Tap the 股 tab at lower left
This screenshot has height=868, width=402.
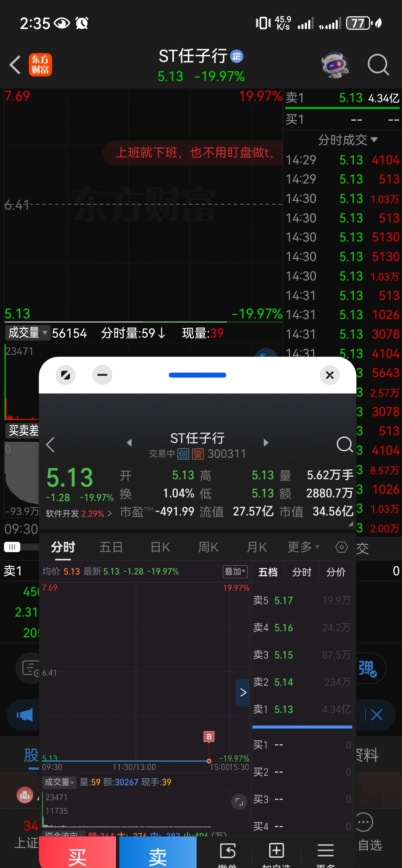pyautogui.click(x=31, y=755)
